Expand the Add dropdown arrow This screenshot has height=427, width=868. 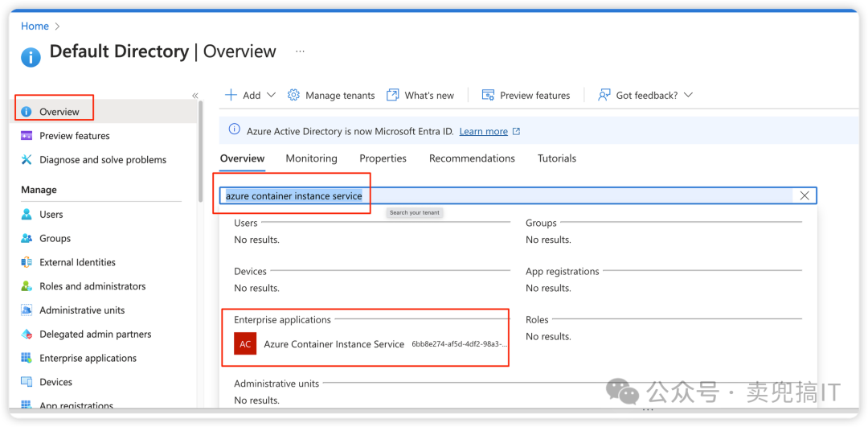[x=272, y=95]
